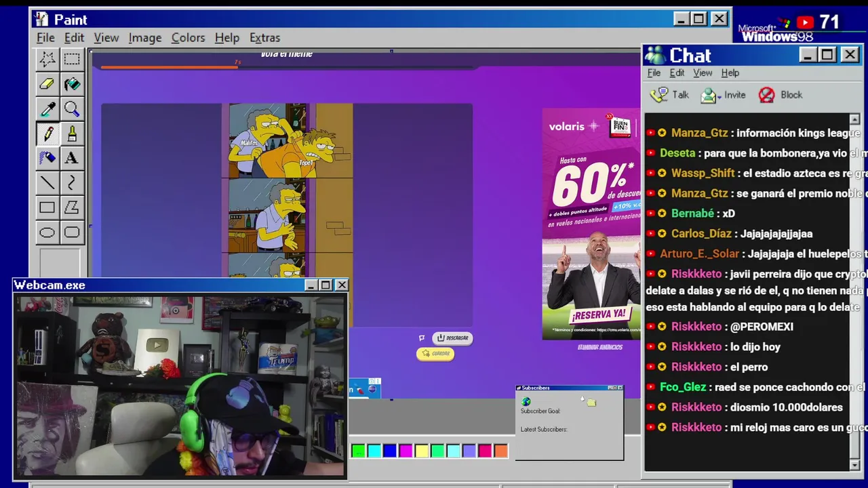This screenshot has width=868, height=488.
Task: Click the yellow folder icon in Subscribers window
Action: tap(591, 403)
